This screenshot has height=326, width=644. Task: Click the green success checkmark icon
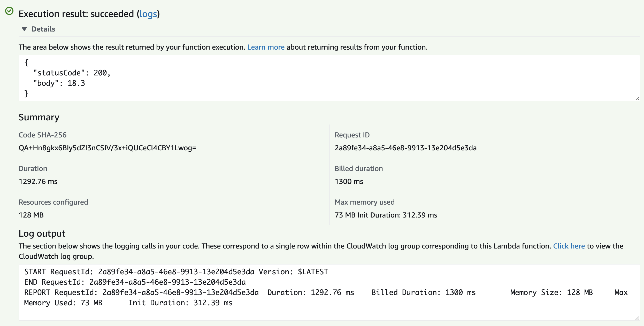point(9,11)
